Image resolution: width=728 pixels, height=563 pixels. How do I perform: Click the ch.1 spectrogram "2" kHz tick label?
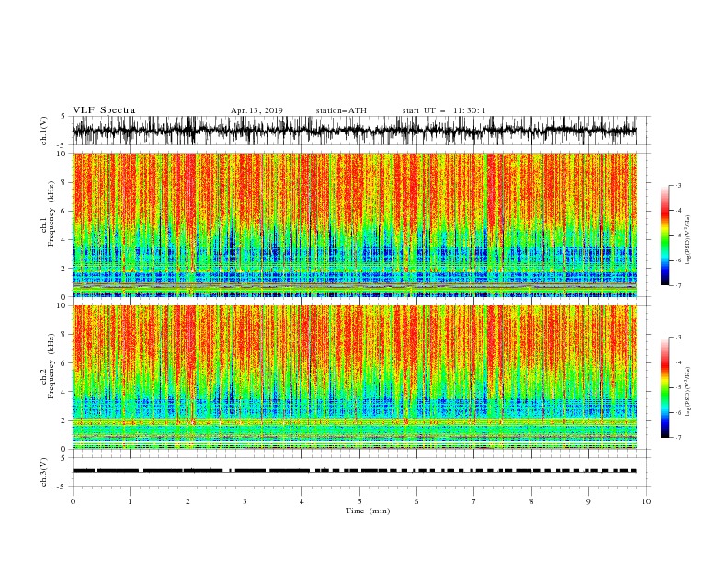tap(63, 269)
